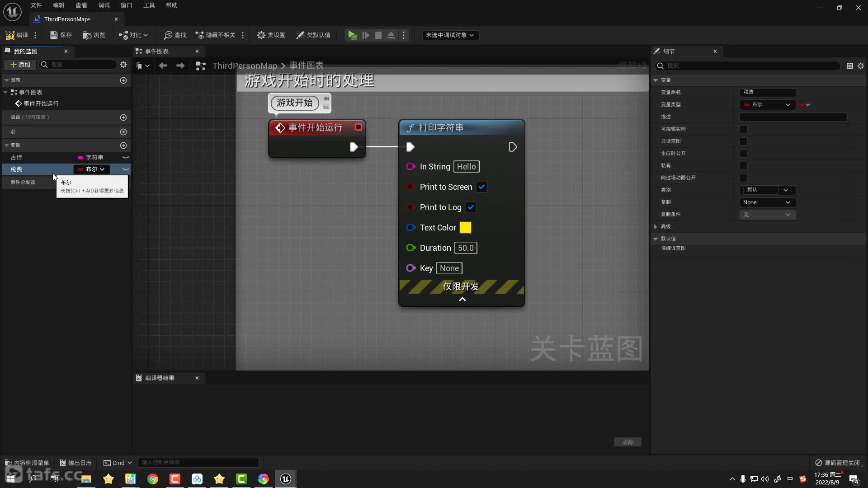Toggle visibility eye for 古诗 variable
868x488 pixels.
(125, 157)
